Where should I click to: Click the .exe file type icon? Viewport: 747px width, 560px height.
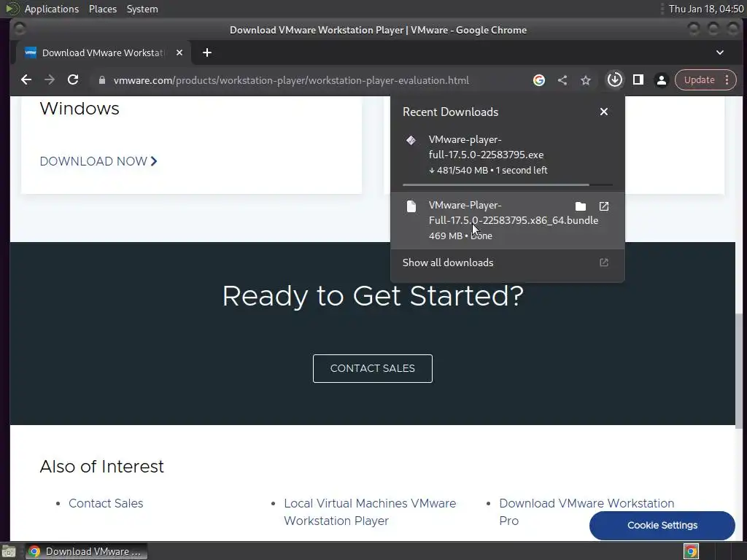tap(411, 140)
